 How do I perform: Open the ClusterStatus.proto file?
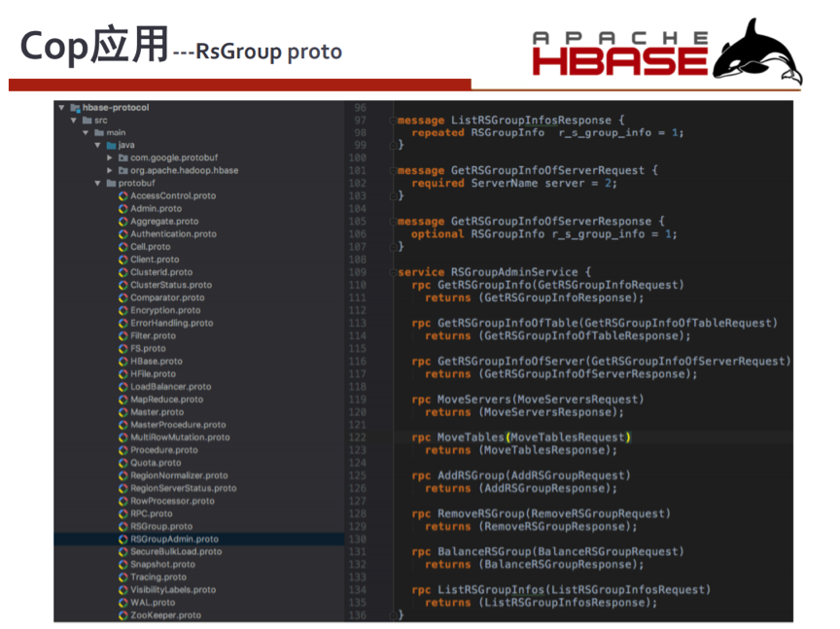[171, 285]
